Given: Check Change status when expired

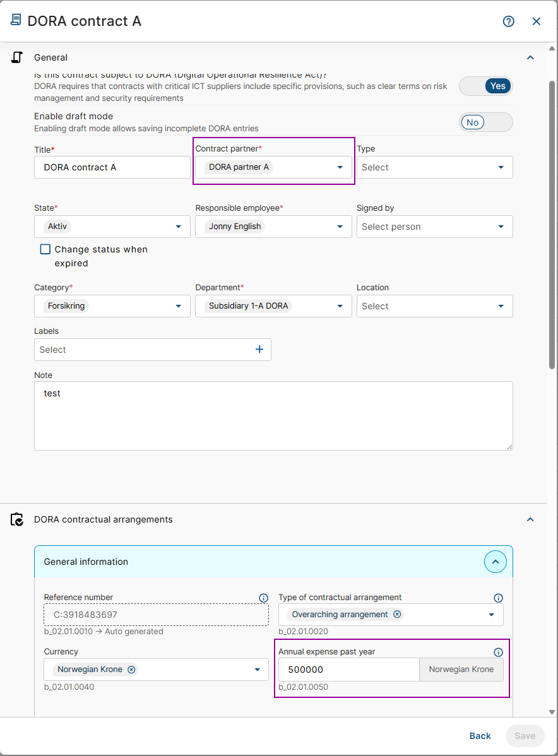Looking at the screenshot, I should pos(45,249).
